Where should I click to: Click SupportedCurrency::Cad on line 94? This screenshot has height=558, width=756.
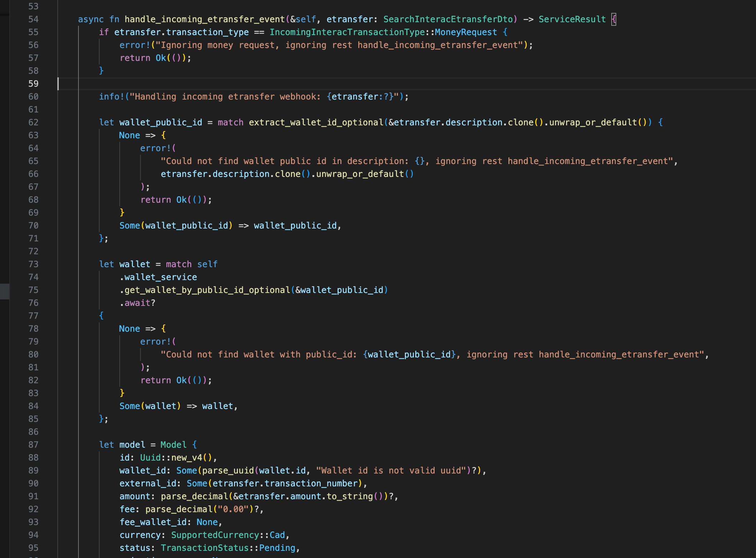228,535
